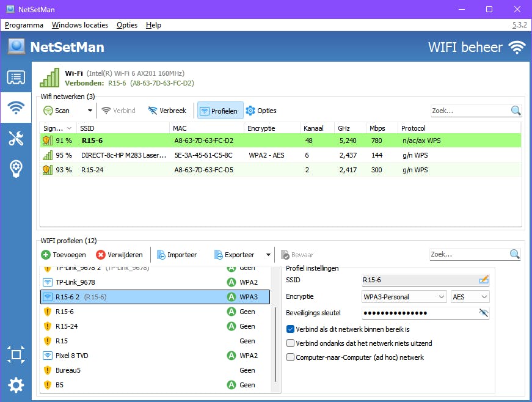This screenshot has width=532, height=402.
Task: Import profiles with Importeer
Action: pyautogui.click(x=177, y=255)
